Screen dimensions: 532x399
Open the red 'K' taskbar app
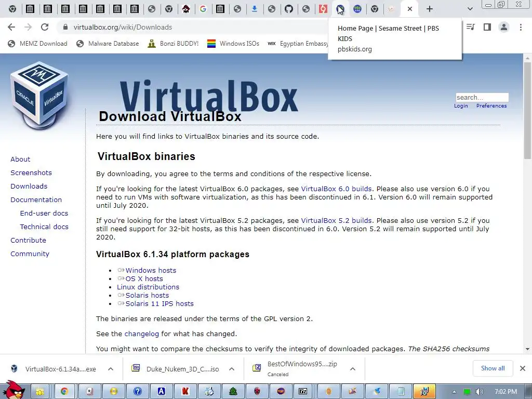(x=185, y=392)
